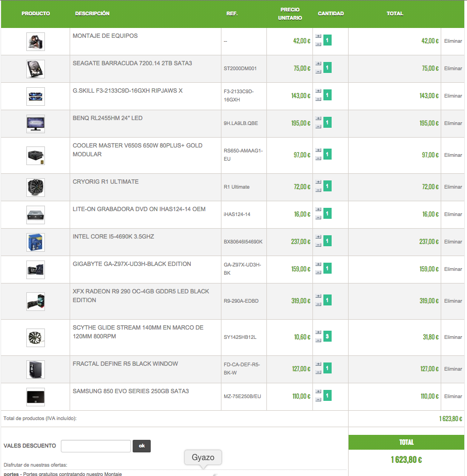Open MONTAJE DE EQUIPOS product thumbnail

[x=36, y=42]
